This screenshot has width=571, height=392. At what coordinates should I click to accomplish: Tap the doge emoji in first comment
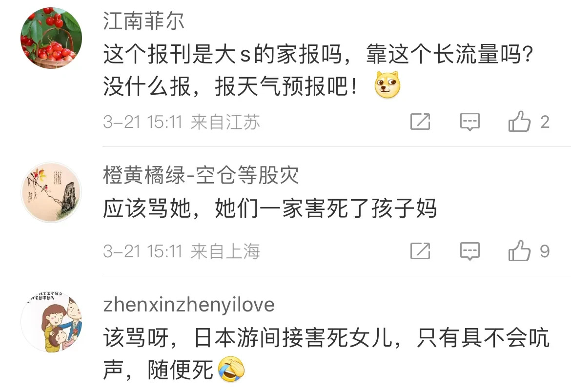[x=387, y=85]
